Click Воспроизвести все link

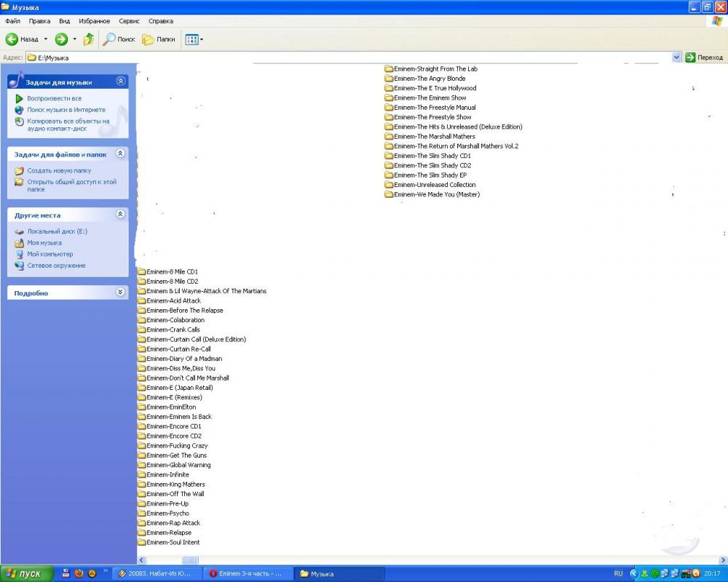point(55,98)
